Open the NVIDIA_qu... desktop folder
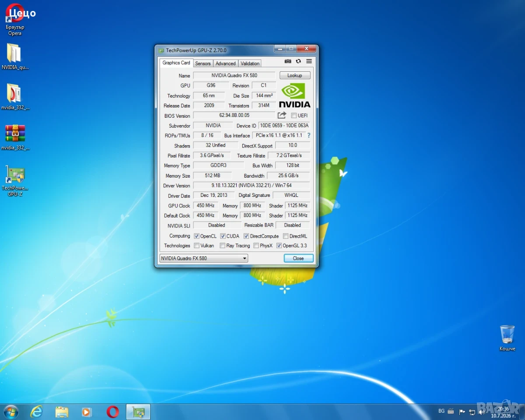The image size is (525, 420). [x=15, y=57]
